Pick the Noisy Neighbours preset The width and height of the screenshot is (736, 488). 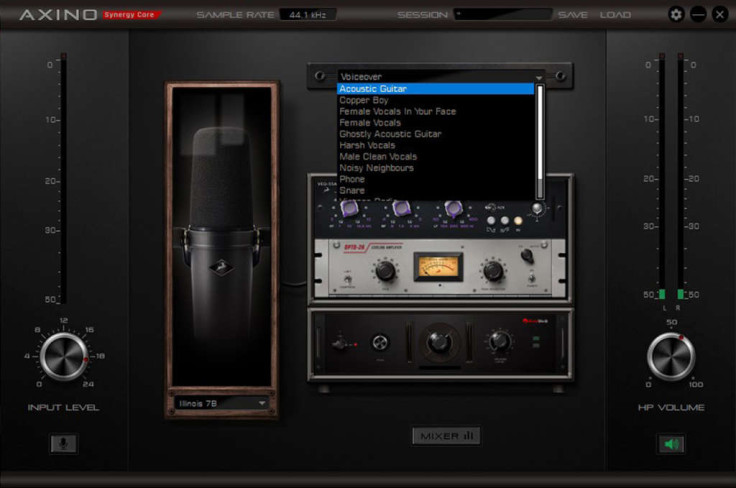point(435,168)
